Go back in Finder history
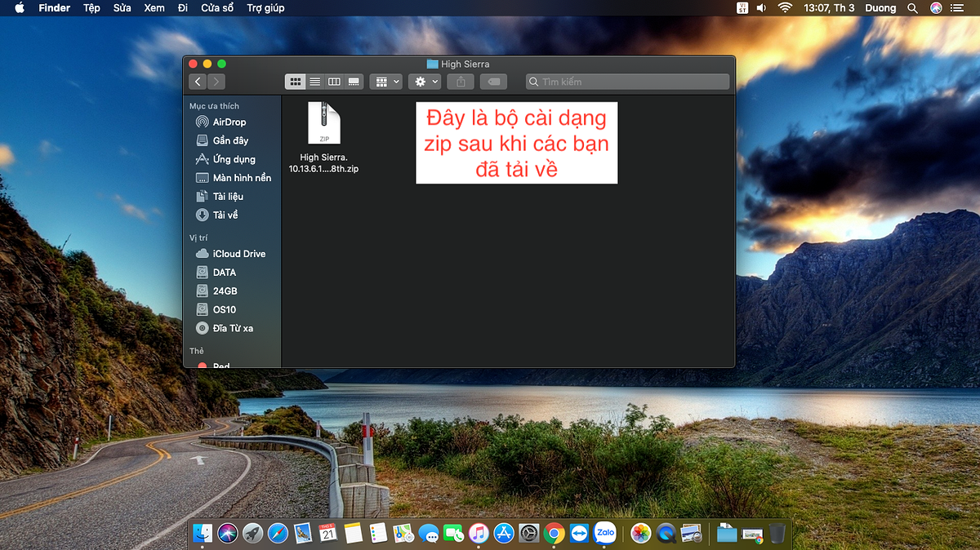 point(198,82)
